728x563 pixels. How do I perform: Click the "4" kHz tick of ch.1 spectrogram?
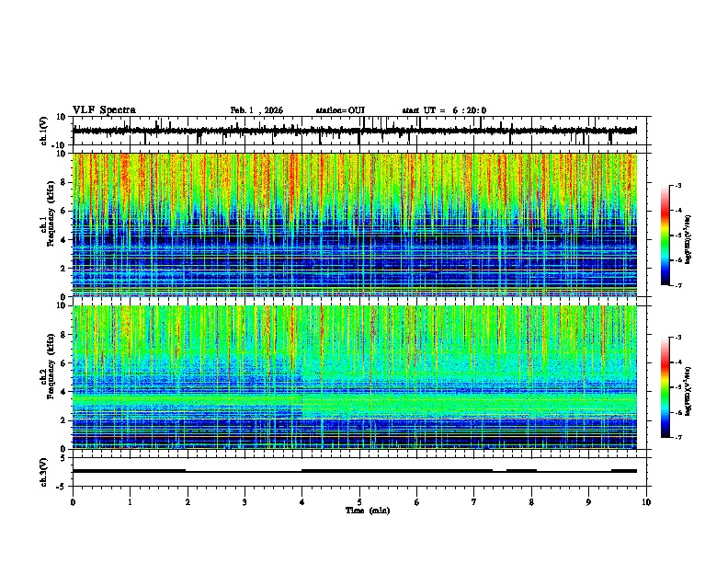[64, 240]
